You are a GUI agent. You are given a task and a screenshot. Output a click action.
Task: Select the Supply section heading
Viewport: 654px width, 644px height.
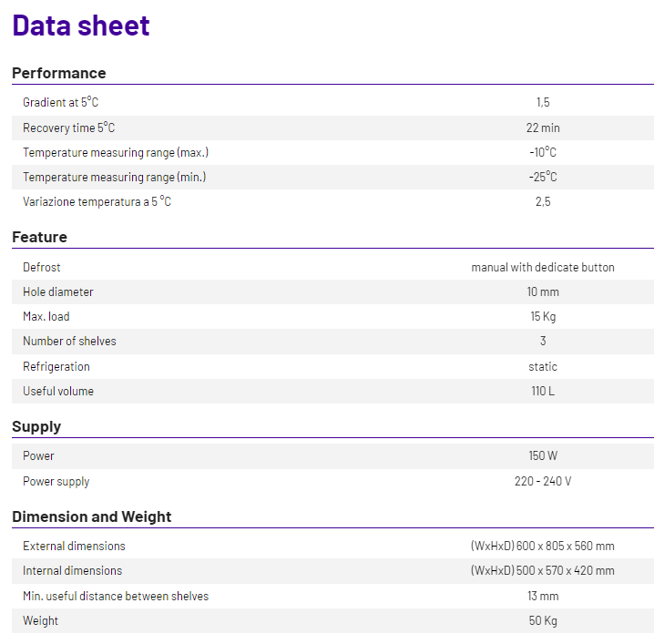(x=36, y=426)
